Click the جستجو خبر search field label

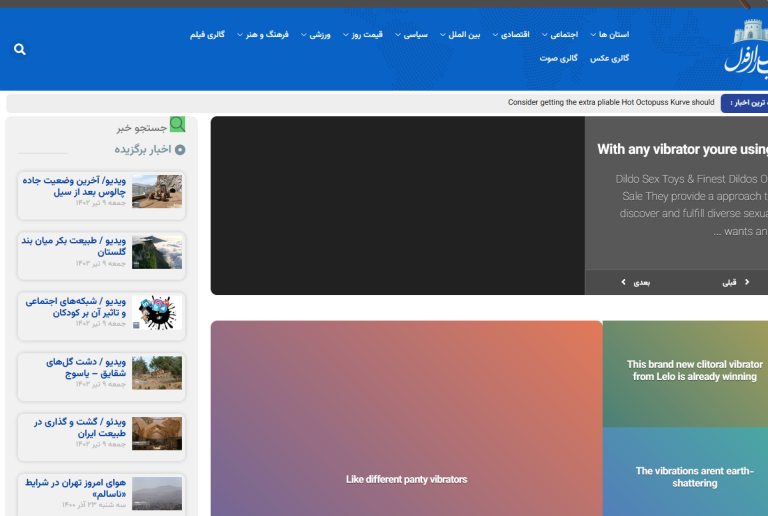(142, 128)
